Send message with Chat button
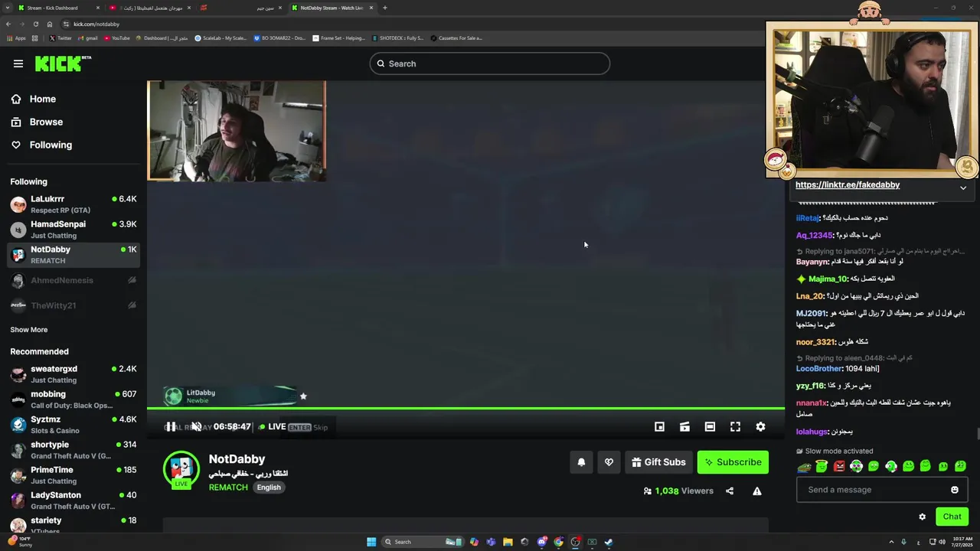The height and width of the screenshot is (551, 980). (x=952, y=517)
